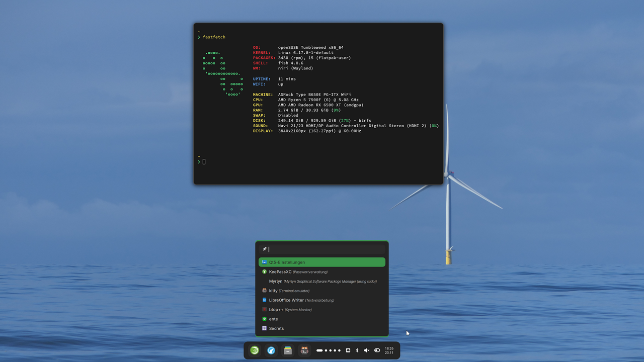The height and width of the screenshot is (362, 644).
Task: Select the active pill-shaped workspace indicator
Action: tap(319, 350)
